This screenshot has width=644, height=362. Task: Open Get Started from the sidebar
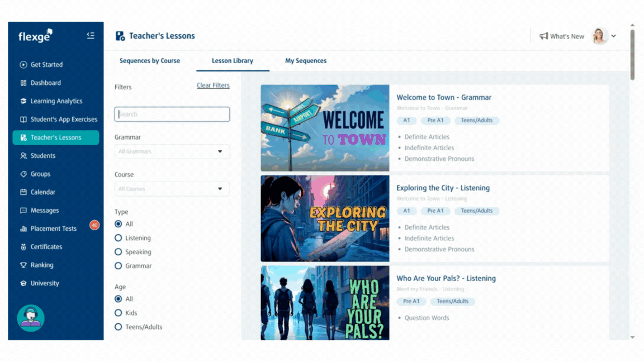pos(46,65)
